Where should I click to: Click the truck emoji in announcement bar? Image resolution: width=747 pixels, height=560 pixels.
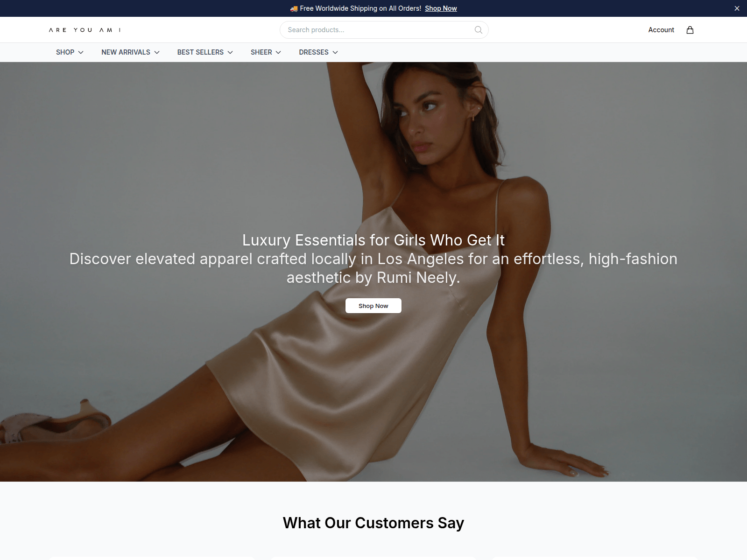(x=294, y=8)
